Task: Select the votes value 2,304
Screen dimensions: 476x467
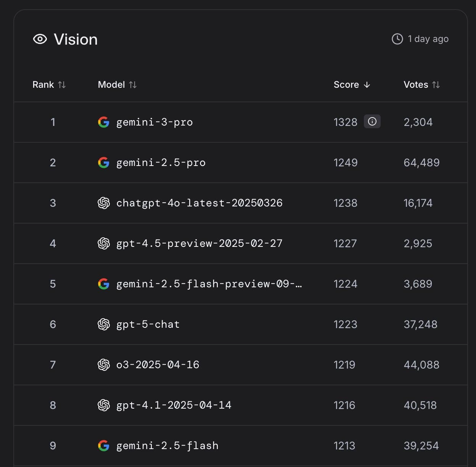Action: coord(418,122)
